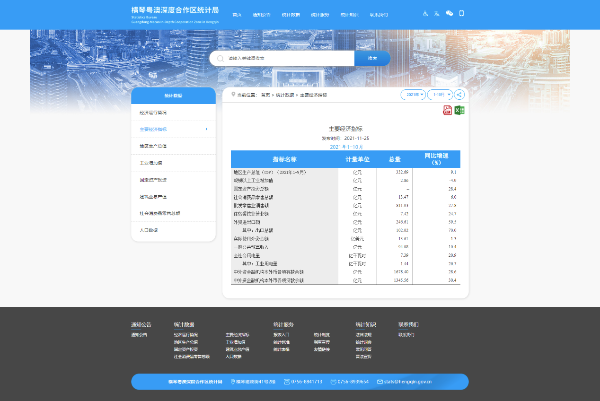
Task: Click 首页 in the breadcrumb
Action: point(266,95)
